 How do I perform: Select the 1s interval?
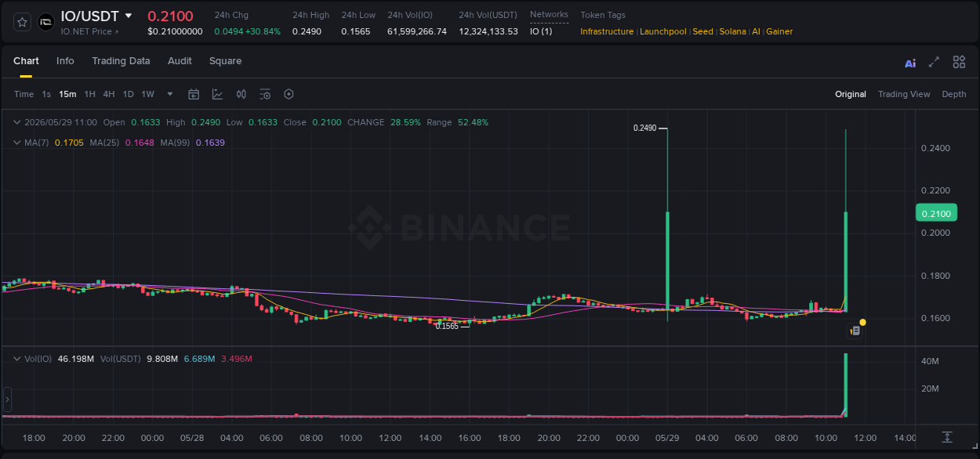(x=46, y=94)
